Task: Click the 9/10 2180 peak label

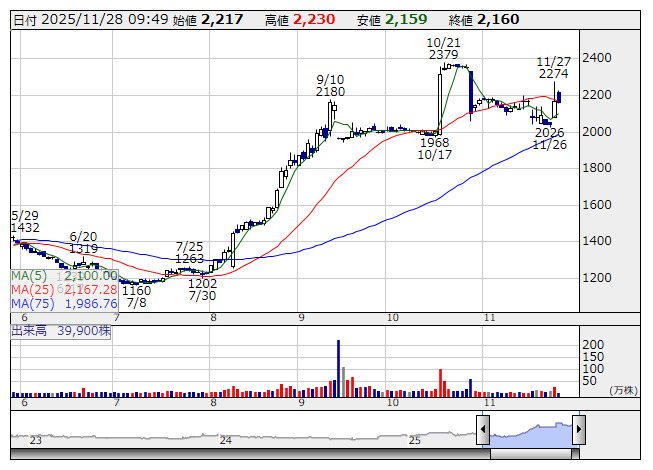Action: [330, 85]
